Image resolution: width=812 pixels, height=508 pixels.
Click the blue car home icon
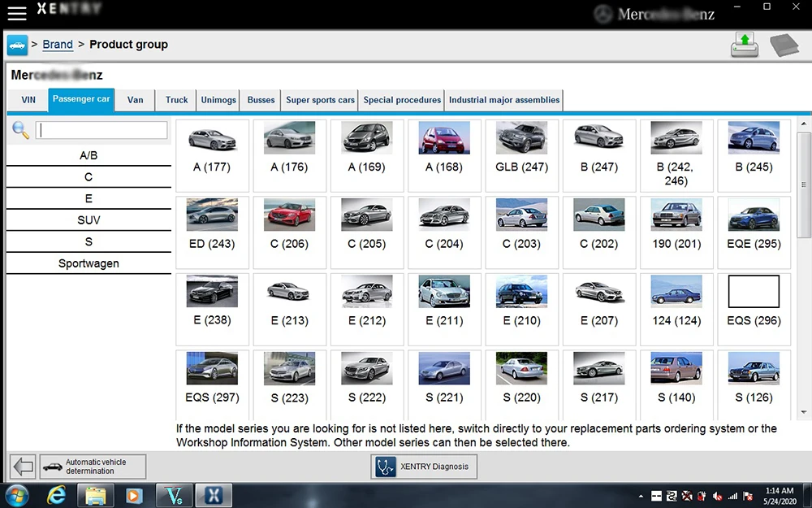tap(17, 45)
